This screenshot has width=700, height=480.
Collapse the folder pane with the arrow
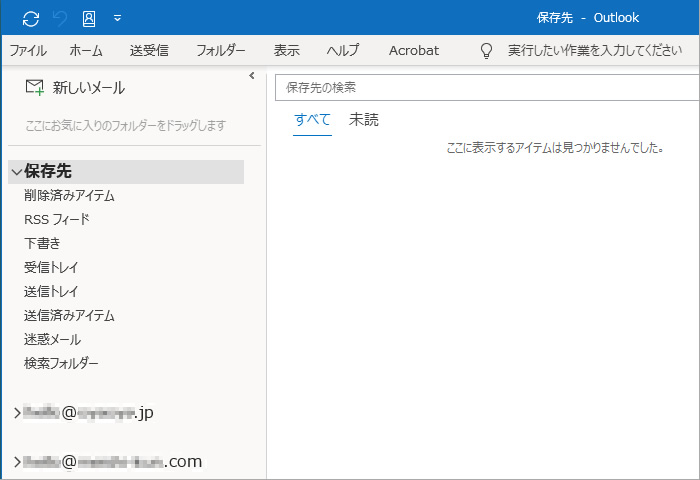click(x=252, y=75)
